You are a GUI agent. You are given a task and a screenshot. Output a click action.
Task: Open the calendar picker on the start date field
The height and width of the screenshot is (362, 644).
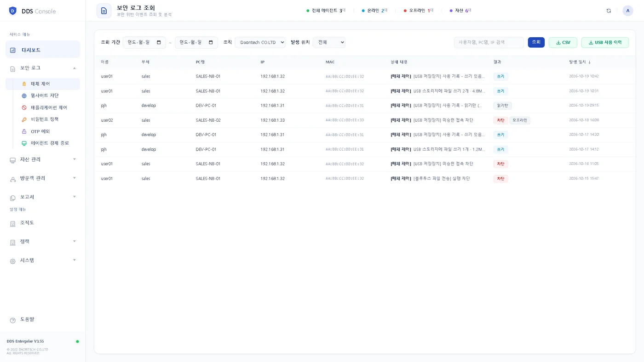159,42
